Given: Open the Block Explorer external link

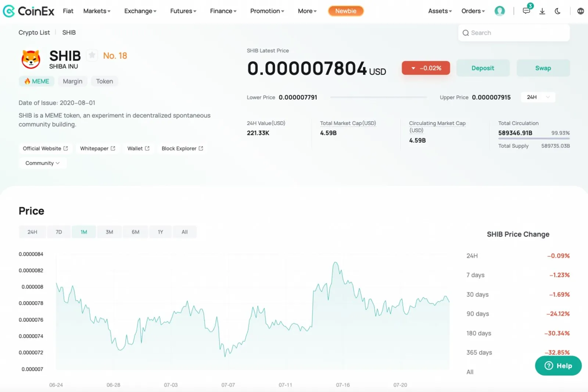Looking at the screenshot, I should point(182,148).
